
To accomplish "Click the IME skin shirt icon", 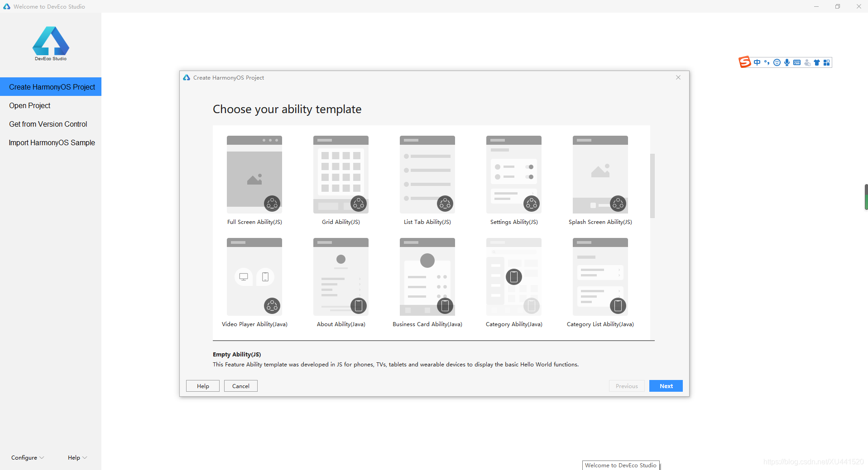I will click(817, 62).
